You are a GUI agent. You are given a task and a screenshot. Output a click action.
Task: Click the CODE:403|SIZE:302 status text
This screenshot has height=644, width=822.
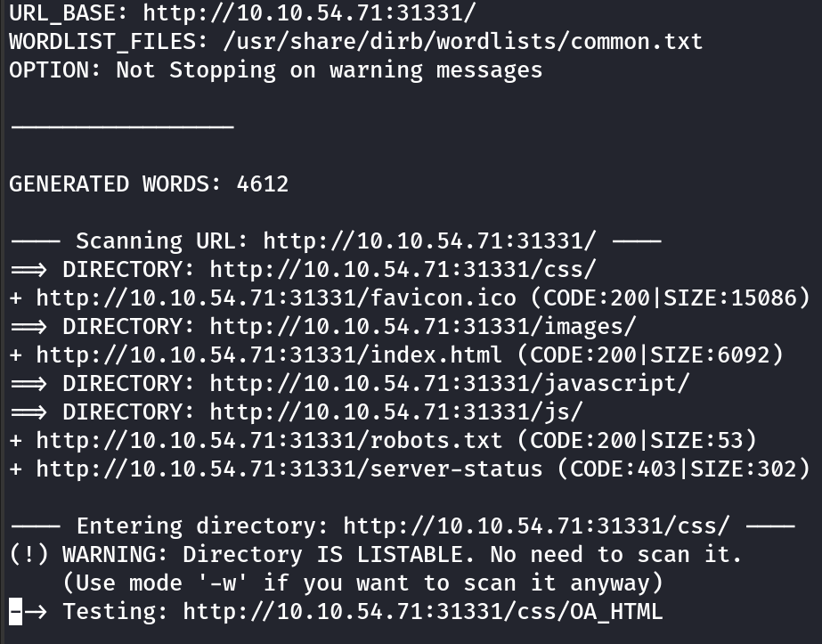(683, 469)
